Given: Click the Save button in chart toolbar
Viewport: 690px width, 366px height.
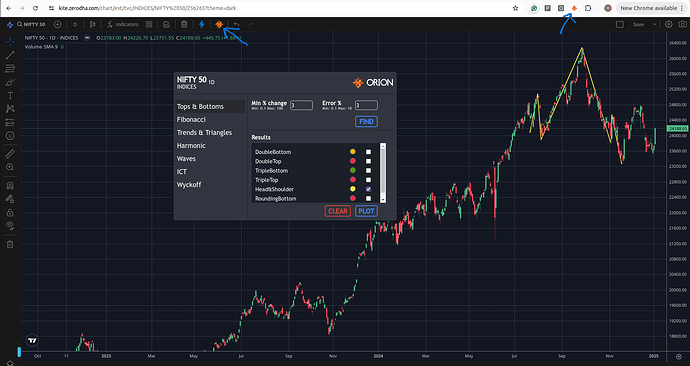Looking at the screenshot, I should coord(639,24).
